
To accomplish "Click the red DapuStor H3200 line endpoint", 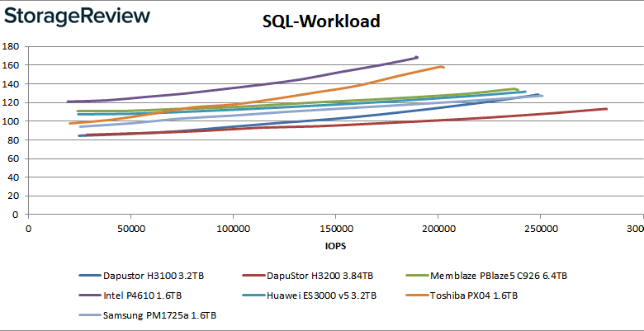I will (x=606, y=109).
